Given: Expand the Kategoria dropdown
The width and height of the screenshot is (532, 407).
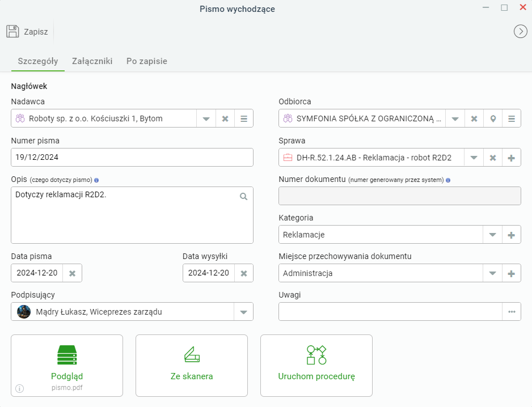Looking at the screenshot, I should point(492,235).
